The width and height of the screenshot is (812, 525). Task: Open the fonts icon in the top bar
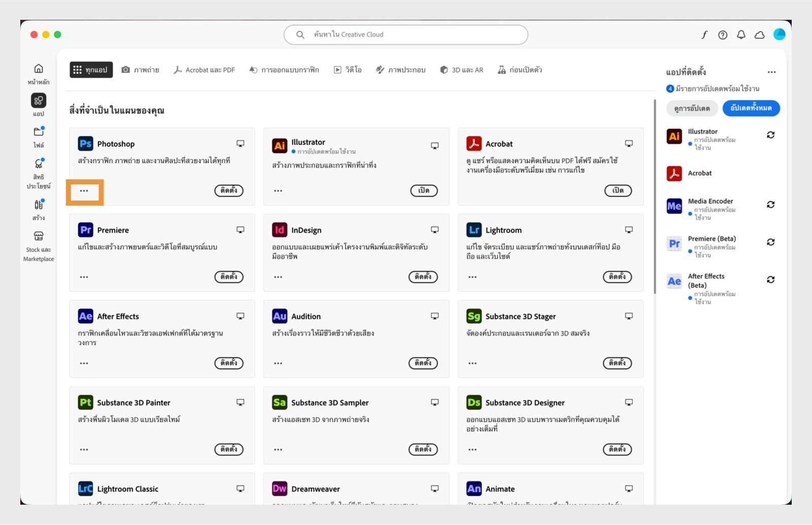click(704, 35)
